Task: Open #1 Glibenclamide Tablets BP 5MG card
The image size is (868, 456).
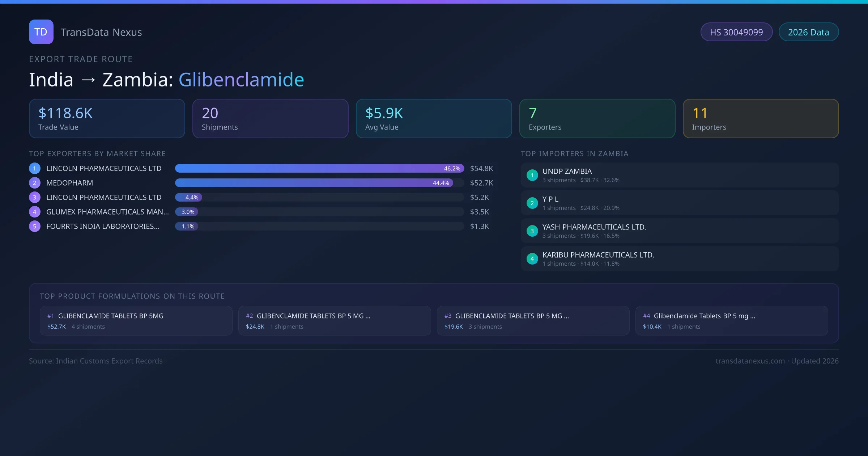Action: point(136,321)
